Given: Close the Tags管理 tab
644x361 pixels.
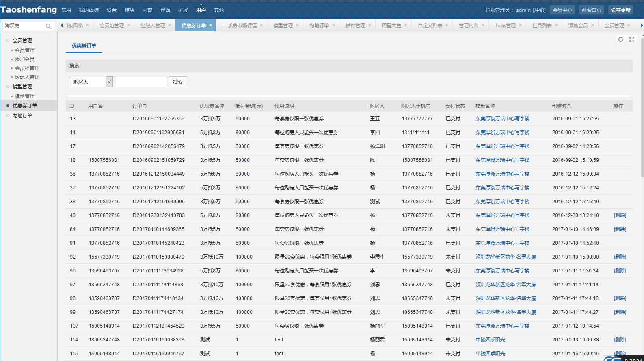Looking at the screenshot, I should [x=520, y=25].
